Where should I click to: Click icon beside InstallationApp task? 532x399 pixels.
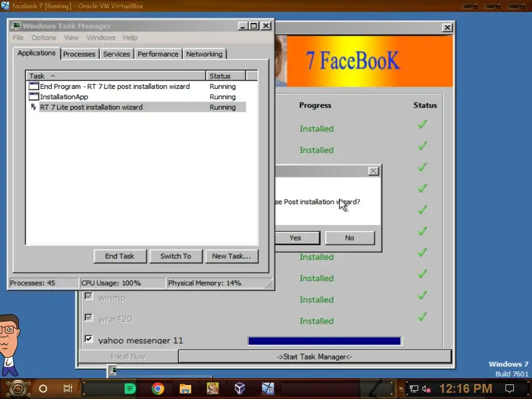(34, 97)
